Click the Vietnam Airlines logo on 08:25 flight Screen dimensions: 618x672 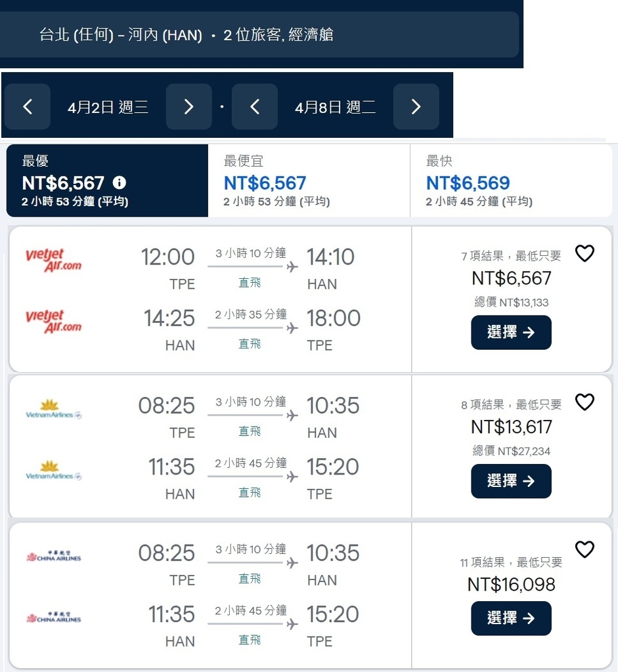[54, 409]
